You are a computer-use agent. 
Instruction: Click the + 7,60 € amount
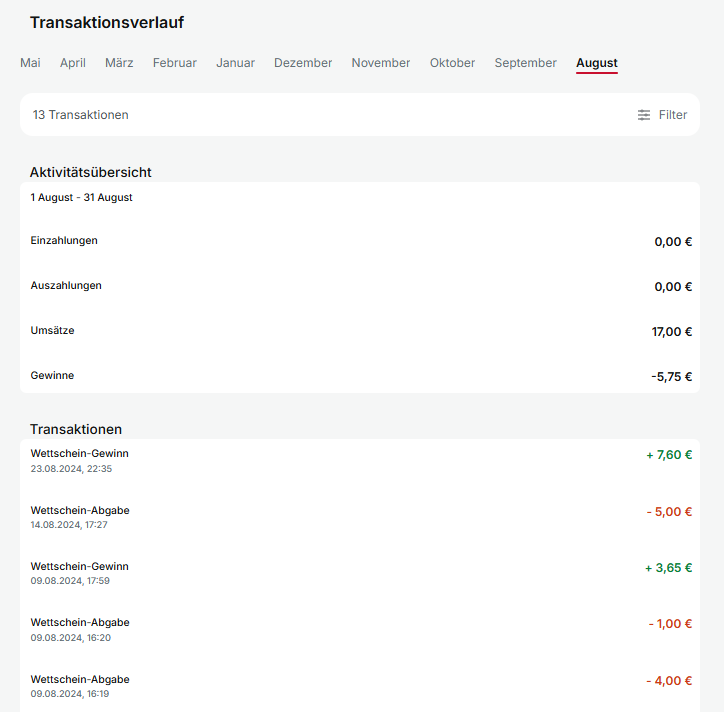point(669,455)
